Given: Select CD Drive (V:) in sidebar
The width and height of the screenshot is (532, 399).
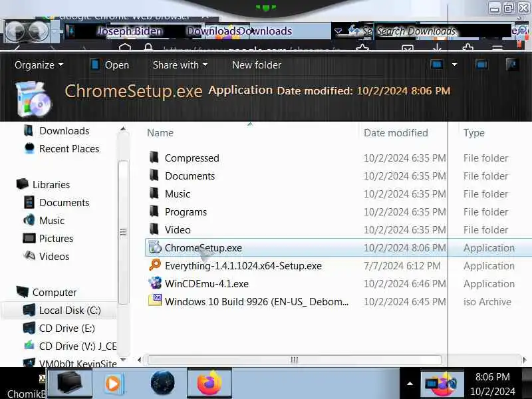Looking at the screenshot, I should click(77, 346).
